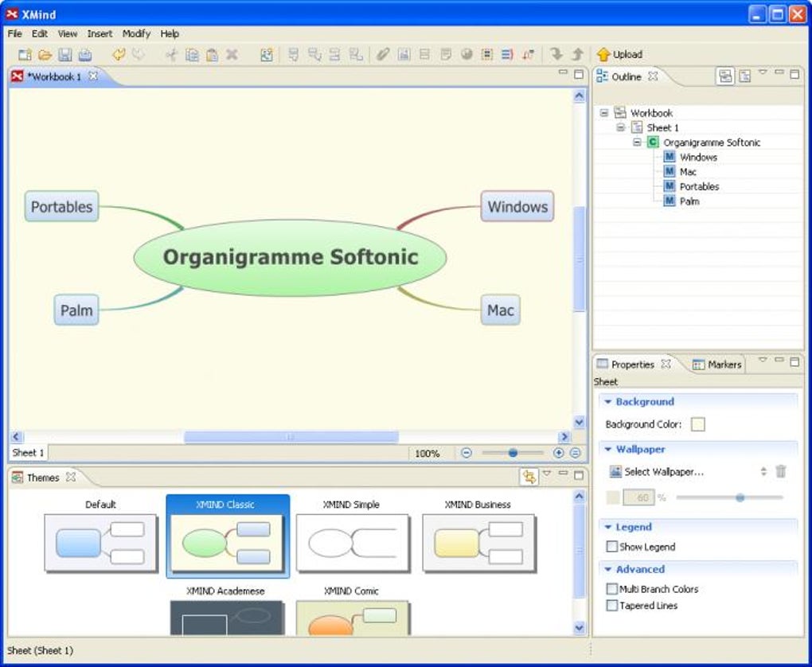The image size is (812, 667).
Task: Collapse the Sheet 1 node in Outline
Action: click(x=620, y=127)
